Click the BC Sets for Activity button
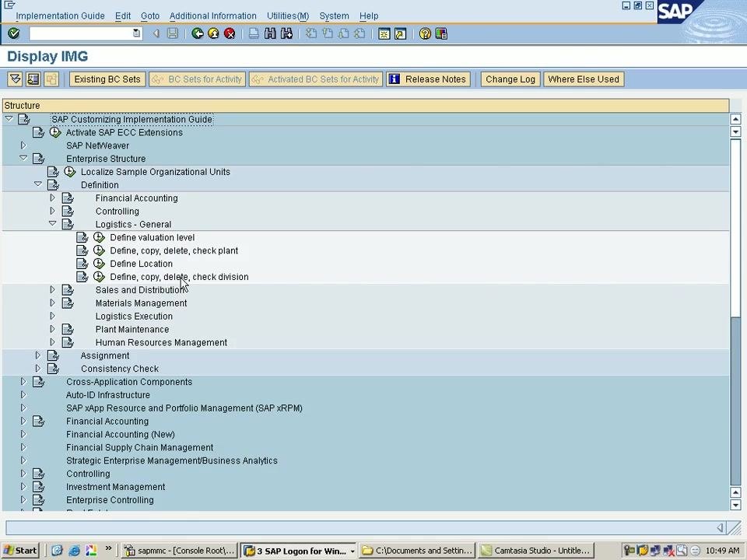747x560 pixels. pyautogui.click(x=197, y=79)
